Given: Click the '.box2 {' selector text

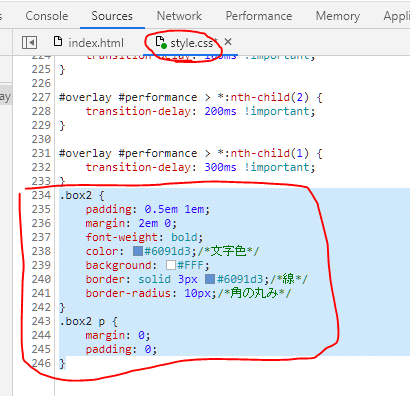Looking at the screenshot, I should (82, 195).
